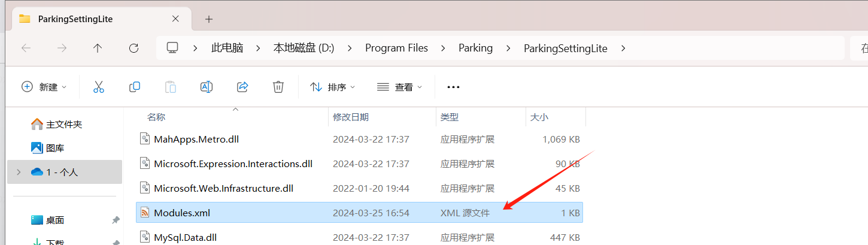
Task: Click the date 2022-01-20 19:44
Action: point(371,188)
